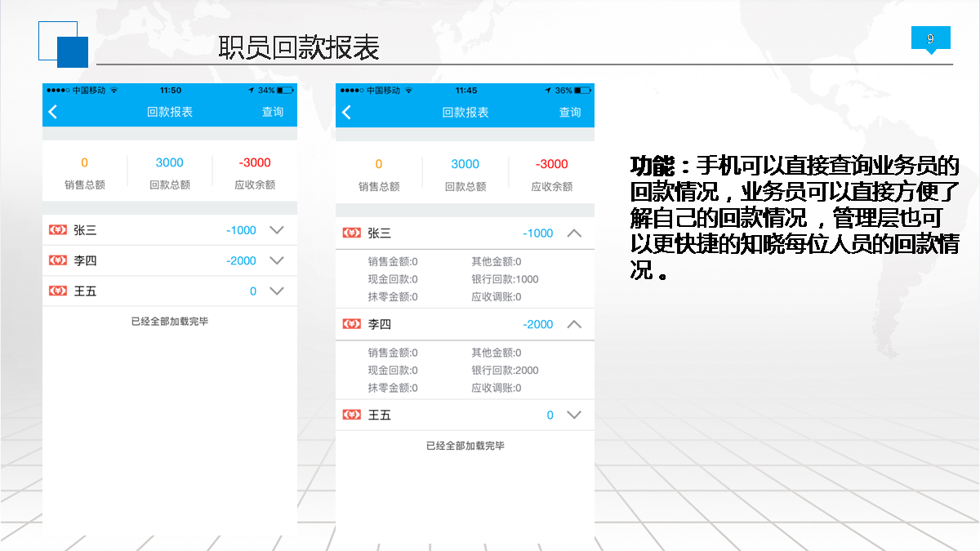Click 张三's red avatar icon in left phone

(57, 230)
